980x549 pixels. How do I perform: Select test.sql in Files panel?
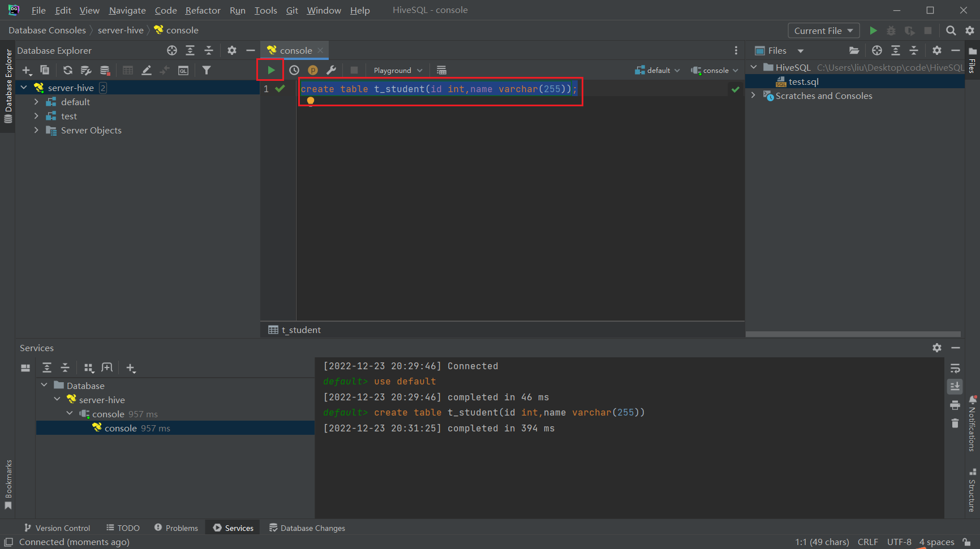coord(803,81)
